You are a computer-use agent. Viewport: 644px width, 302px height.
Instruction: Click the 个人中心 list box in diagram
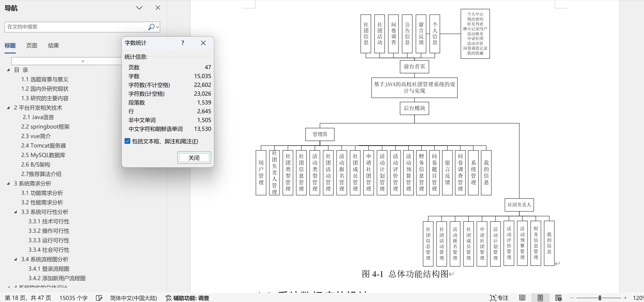(475, 34)
